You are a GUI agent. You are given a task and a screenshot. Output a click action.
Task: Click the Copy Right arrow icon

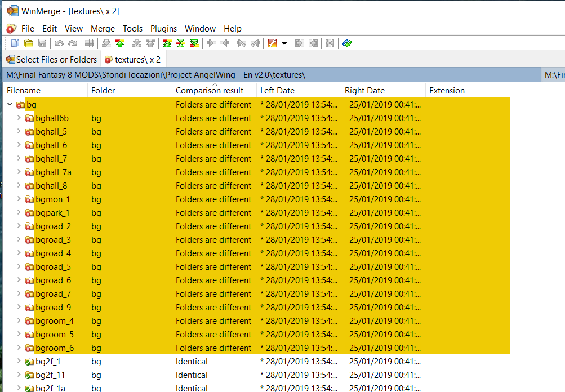point(211,43)
